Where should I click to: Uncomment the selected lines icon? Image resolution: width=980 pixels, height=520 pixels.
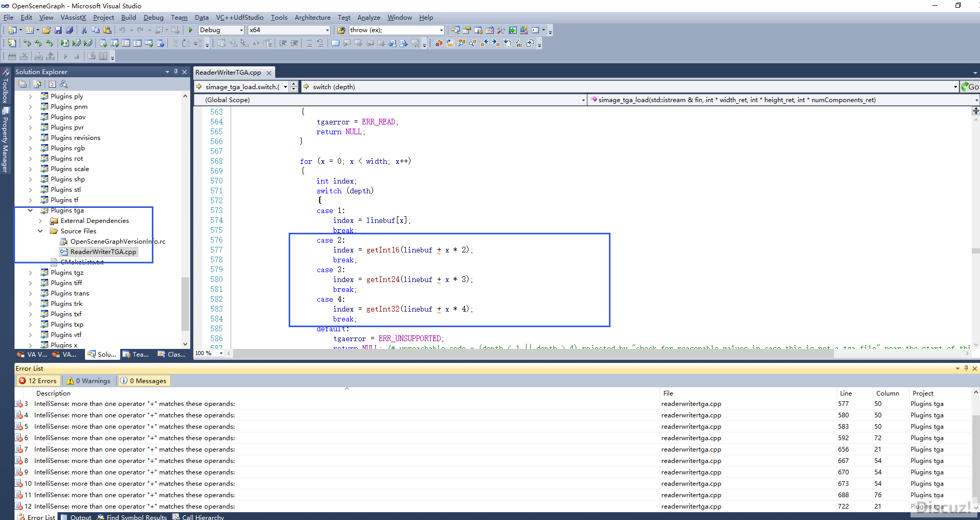pyautogui.click(x=320, y=43)
